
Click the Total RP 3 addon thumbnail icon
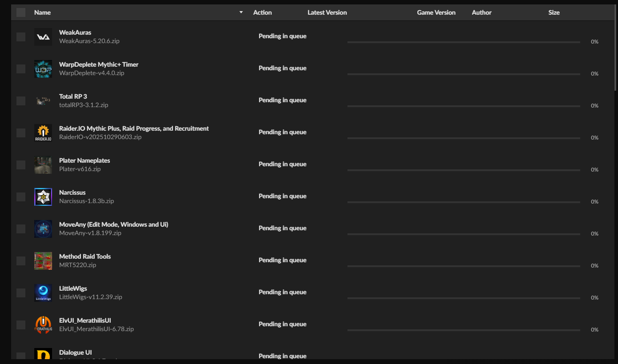43,101
